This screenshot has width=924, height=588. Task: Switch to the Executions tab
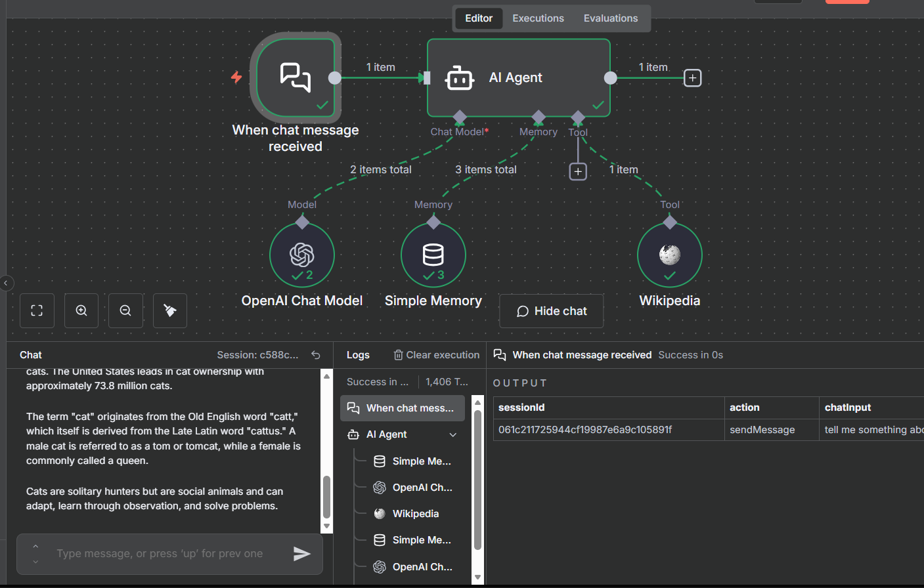coord(538,18)
